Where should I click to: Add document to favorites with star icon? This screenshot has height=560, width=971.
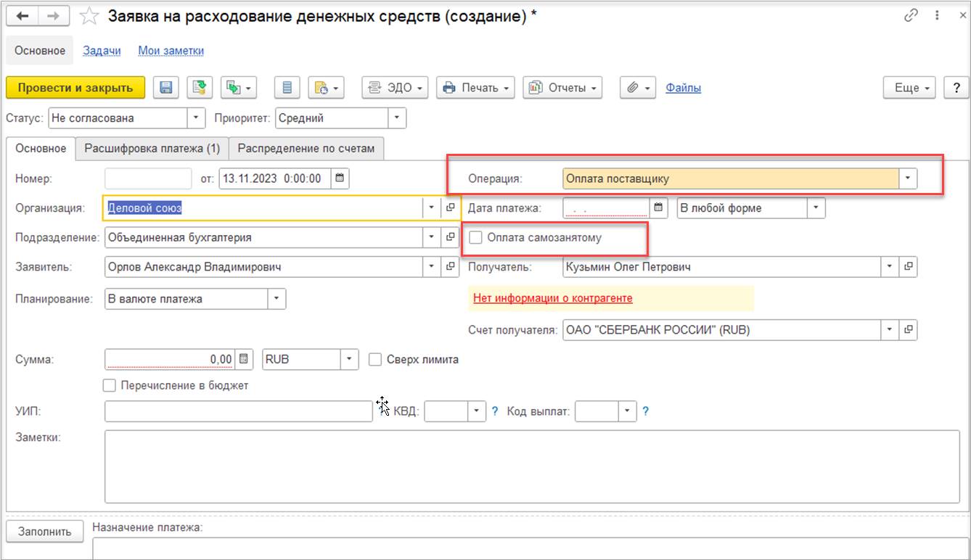[x=89, y=16]
